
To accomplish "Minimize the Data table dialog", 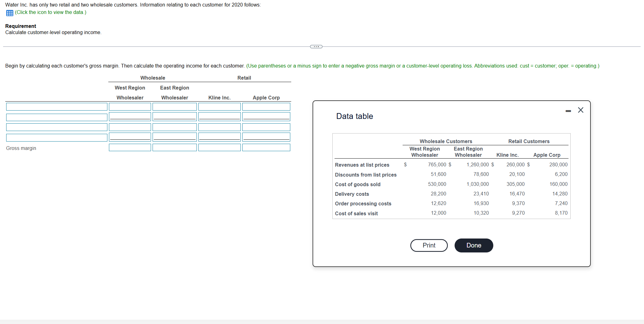I will click(568, 110).
